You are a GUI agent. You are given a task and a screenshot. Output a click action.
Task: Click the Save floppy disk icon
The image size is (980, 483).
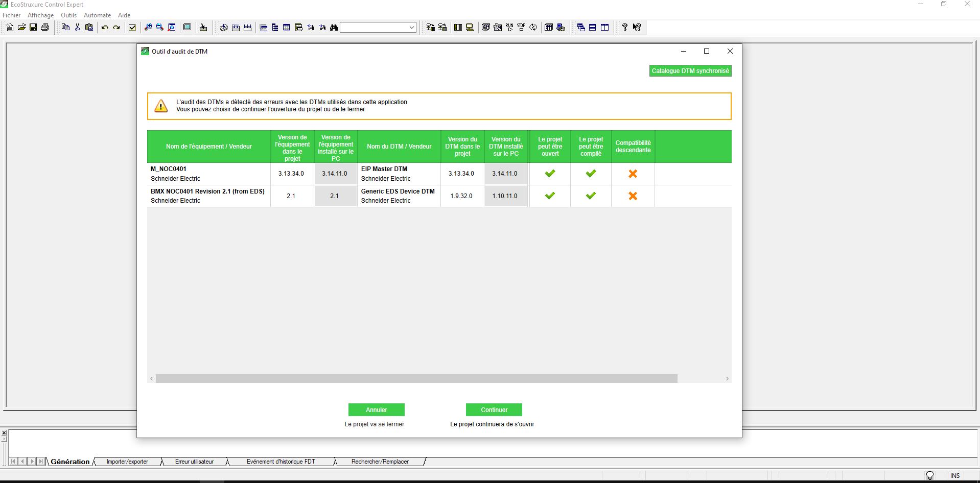33,28
